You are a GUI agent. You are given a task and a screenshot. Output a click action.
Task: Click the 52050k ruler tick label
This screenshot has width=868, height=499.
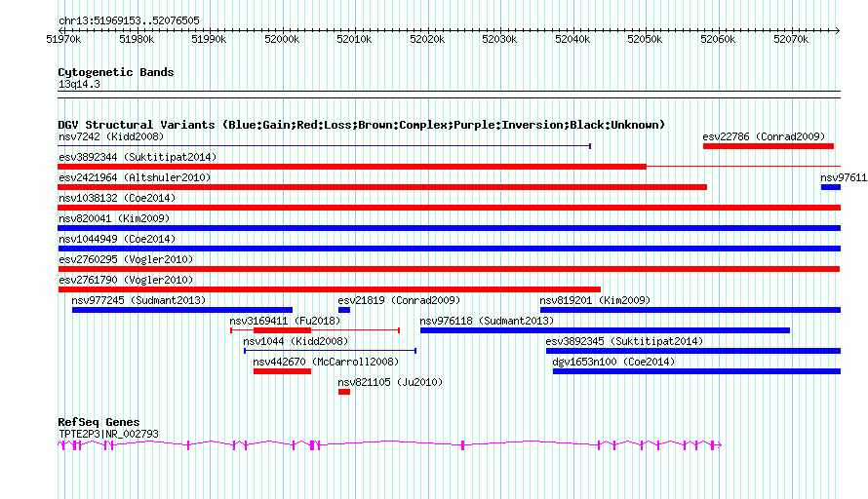click(x=645, y=39)
